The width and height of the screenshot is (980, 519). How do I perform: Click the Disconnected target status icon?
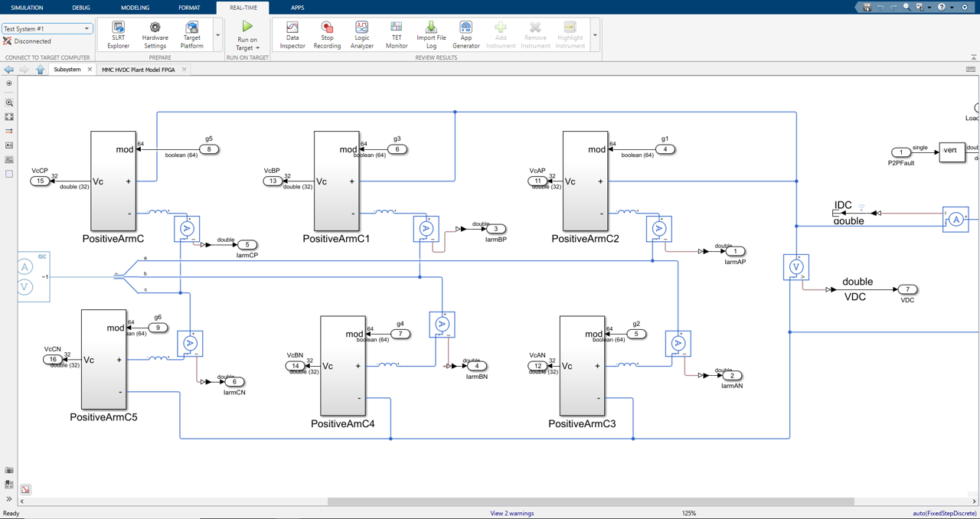pos(8,41)
